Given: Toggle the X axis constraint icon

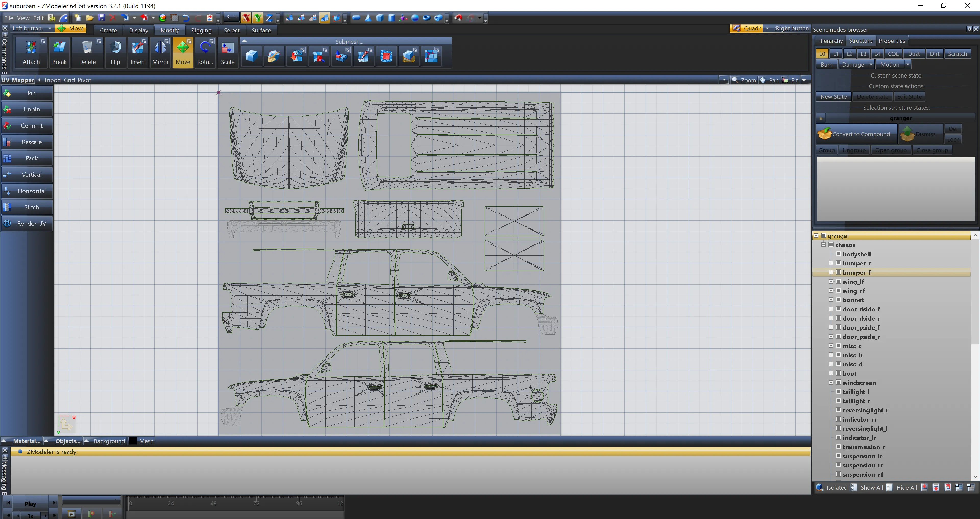Looking at the screenshot, I should pyautogui.click(x=246, y=18).
